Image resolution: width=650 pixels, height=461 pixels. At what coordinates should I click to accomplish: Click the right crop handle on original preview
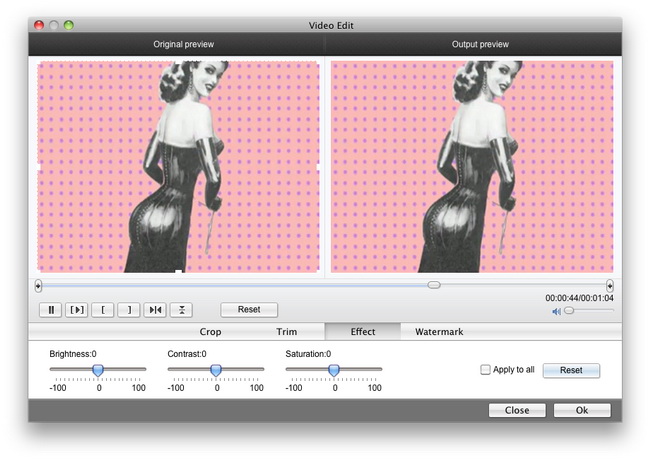tap(318, 167)
